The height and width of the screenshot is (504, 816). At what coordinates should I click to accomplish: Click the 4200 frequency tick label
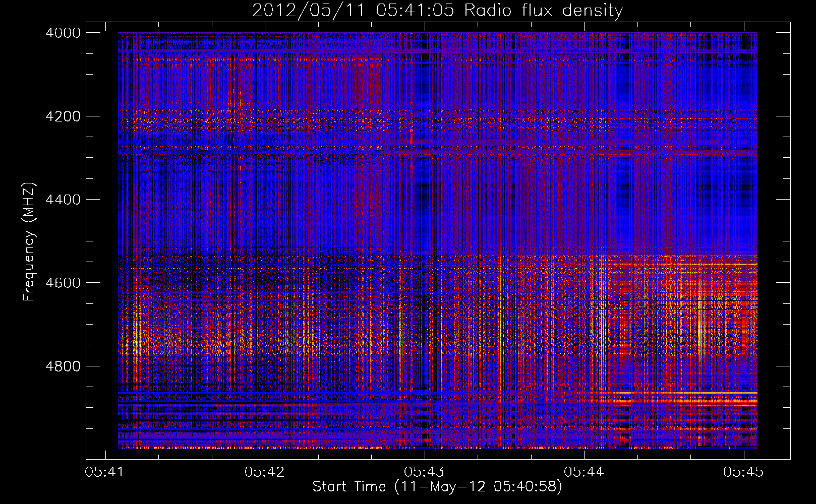click(x=63, y=116)
